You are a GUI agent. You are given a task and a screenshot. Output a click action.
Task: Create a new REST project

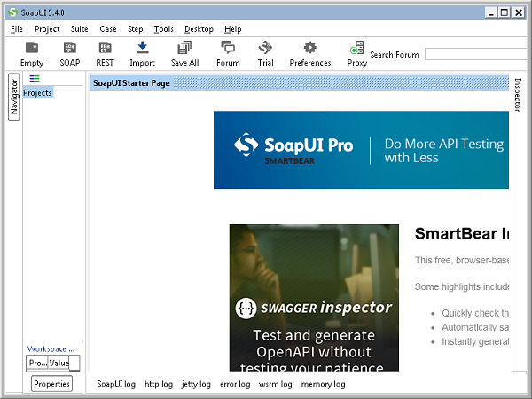point(105,53)
